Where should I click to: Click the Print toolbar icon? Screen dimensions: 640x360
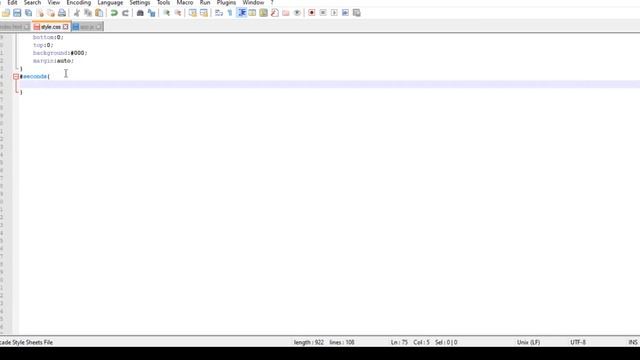(62, 13)
